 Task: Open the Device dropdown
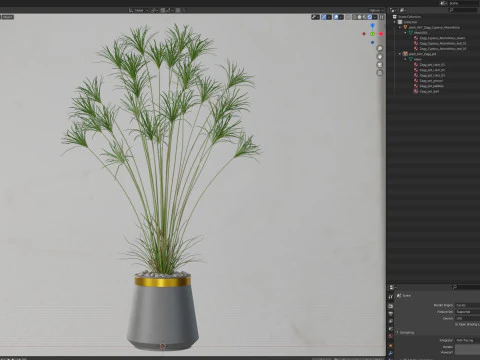[x=468, y=318]
